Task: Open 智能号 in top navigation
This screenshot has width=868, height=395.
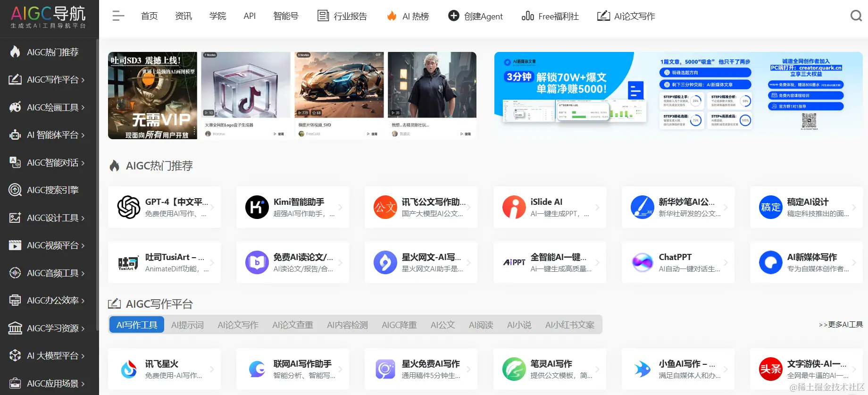Action: (286, 16)
